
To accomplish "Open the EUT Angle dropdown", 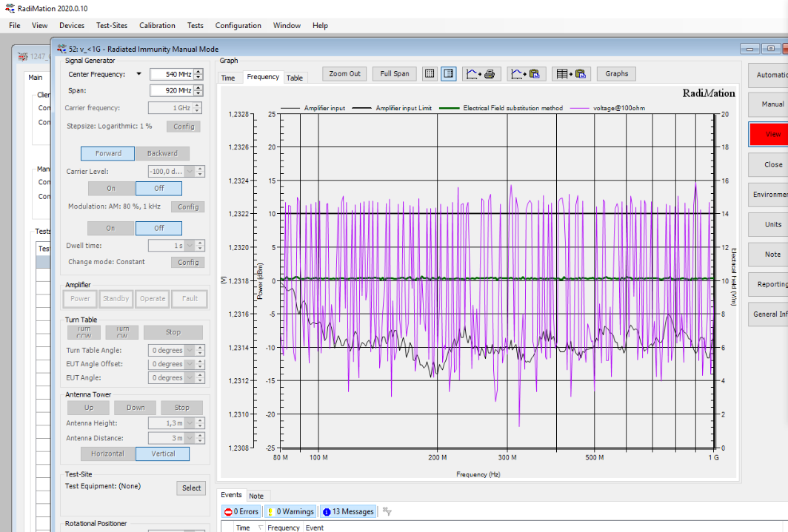I will tap(190, 378).
